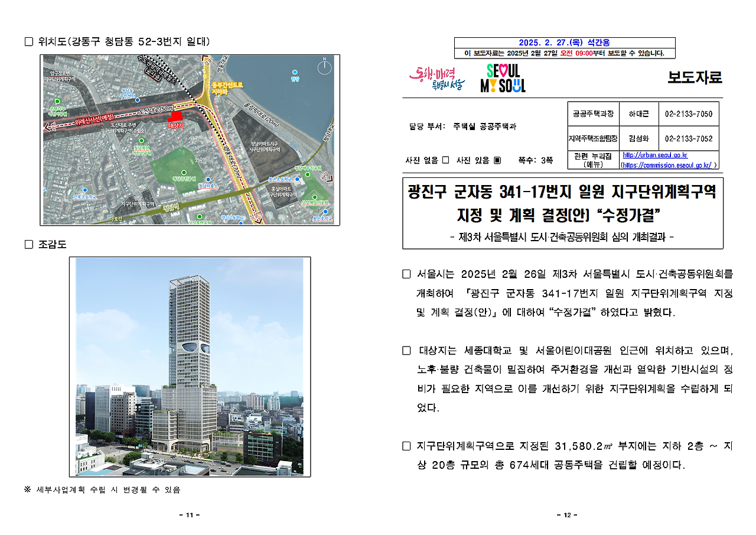Select the tower rendering under 조감도
Viewport: 756px width, 535px height.
click(190, 367)
